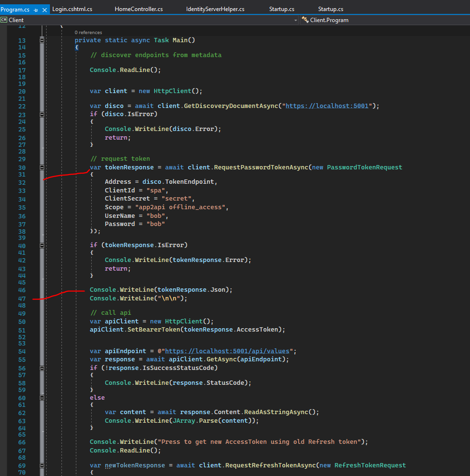Click the method icon beside Client.Program
Viewport: 470px width, 476px height.
(304, 20)
